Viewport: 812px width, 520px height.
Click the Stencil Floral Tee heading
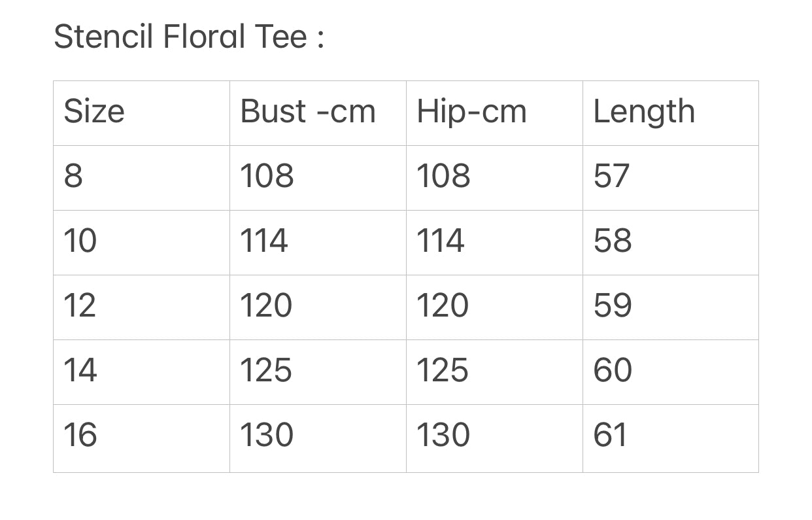point(189,36)
